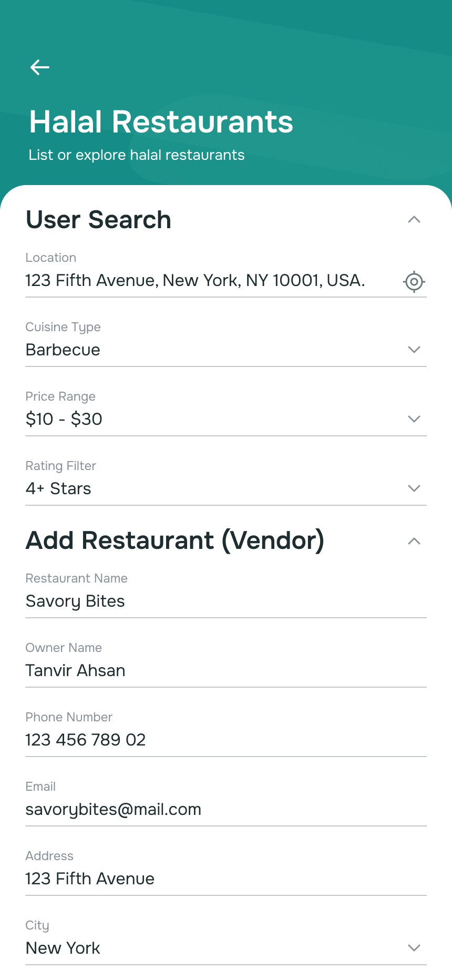Viewport: 452px width, 980px height.
Task: Select the 4+ Stars rating value
Action: (58, 489)
